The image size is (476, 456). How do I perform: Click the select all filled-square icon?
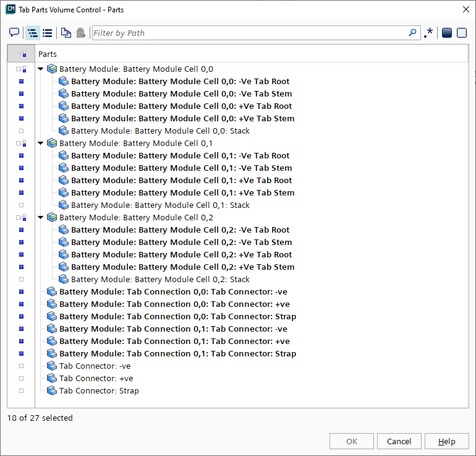pyautogui.click(x=447, y=33)
